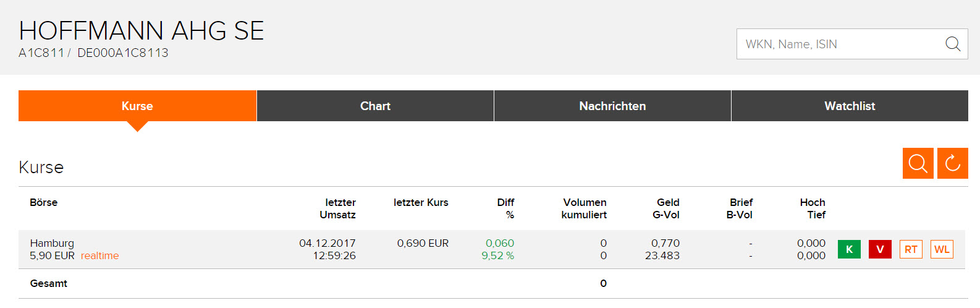Click the Geld G-Vol column header

point(667,208)
